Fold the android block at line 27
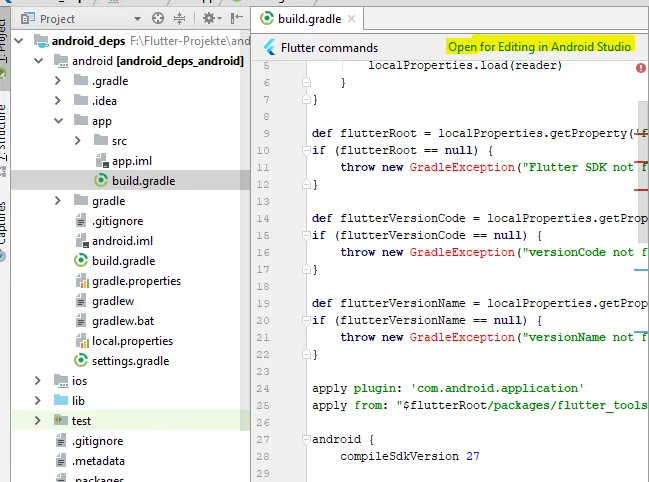 (306, 439)
